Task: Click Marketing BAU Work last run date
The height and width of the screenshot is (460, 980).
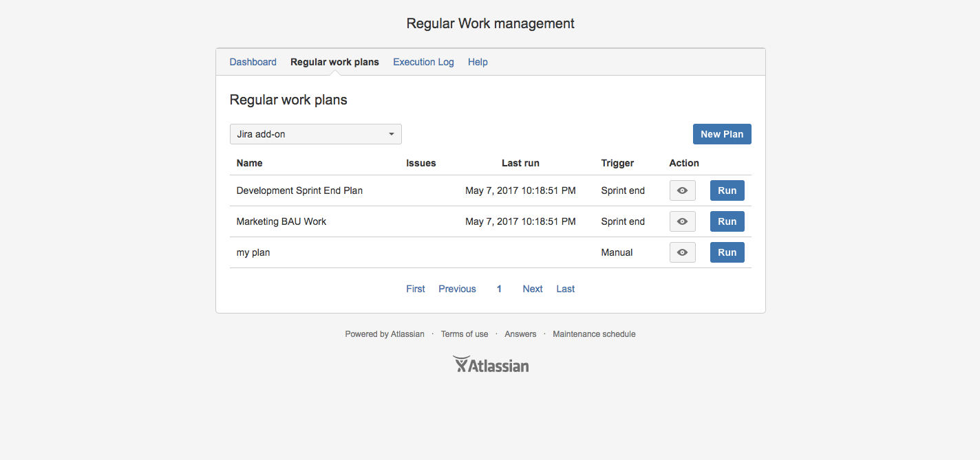Action: pyautogui.click(x=520, y=221)
